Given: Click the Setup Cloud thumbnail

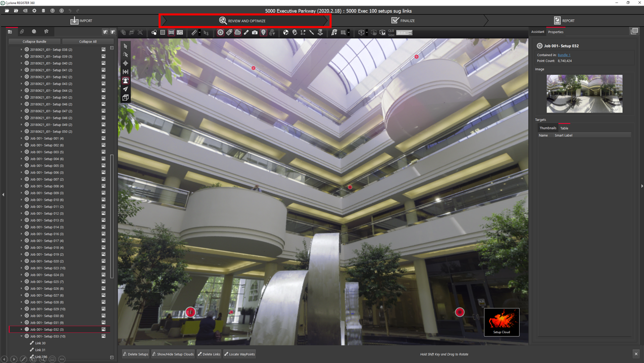Looking at the screenshot, I should 502,322.
